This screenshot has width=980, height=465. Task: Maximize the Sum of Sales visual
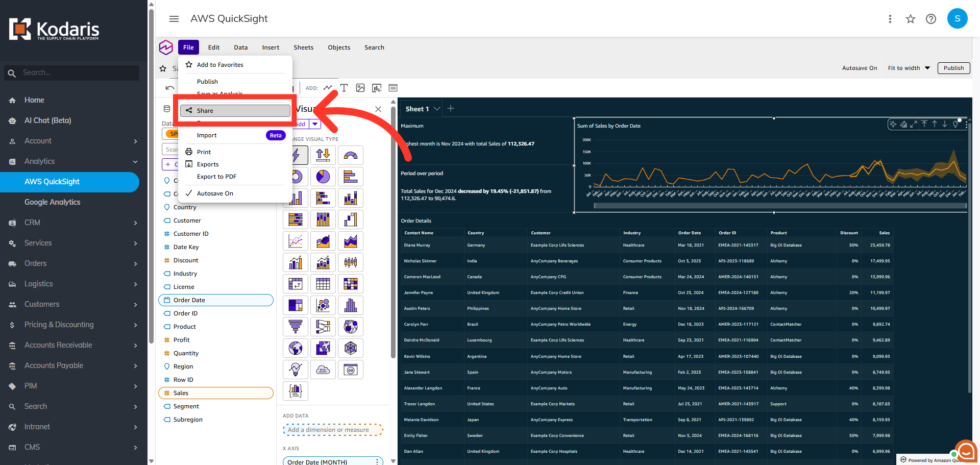point(914,124)
